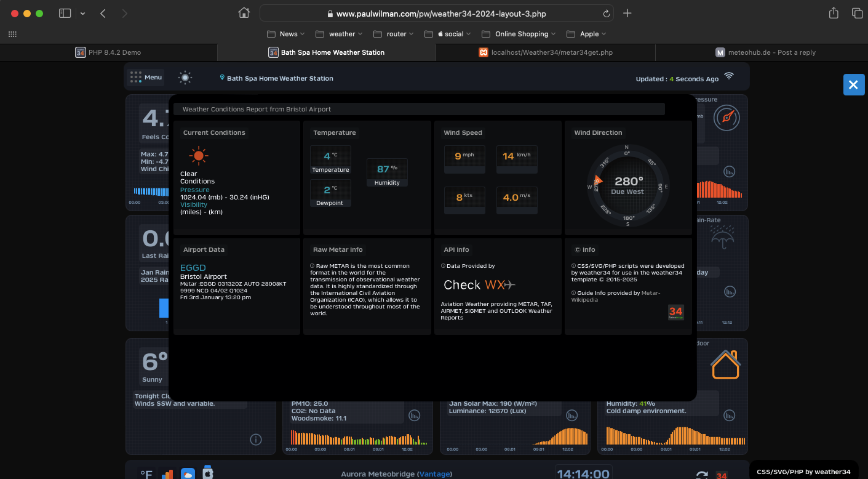
Task: Click the wind direction compass dial
Action: coord(627,185)
